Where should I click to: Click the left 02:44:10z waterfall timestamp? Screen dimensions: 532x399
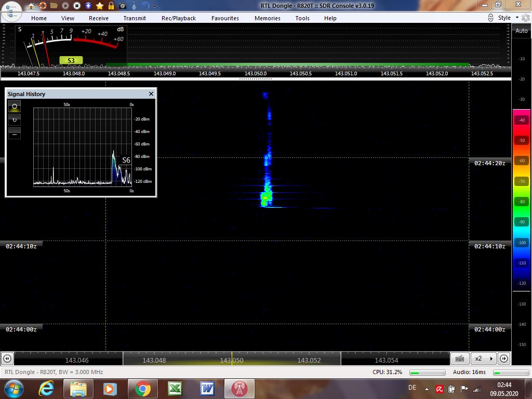(21, 246)
